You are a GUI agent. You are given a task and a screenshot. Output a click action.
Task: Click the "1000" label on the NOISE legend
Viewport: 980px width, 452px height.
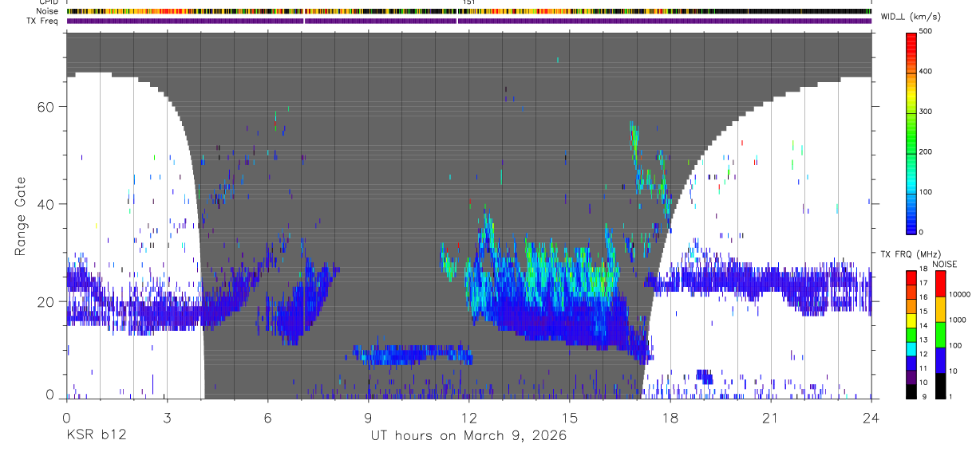(x=957, y=320)
